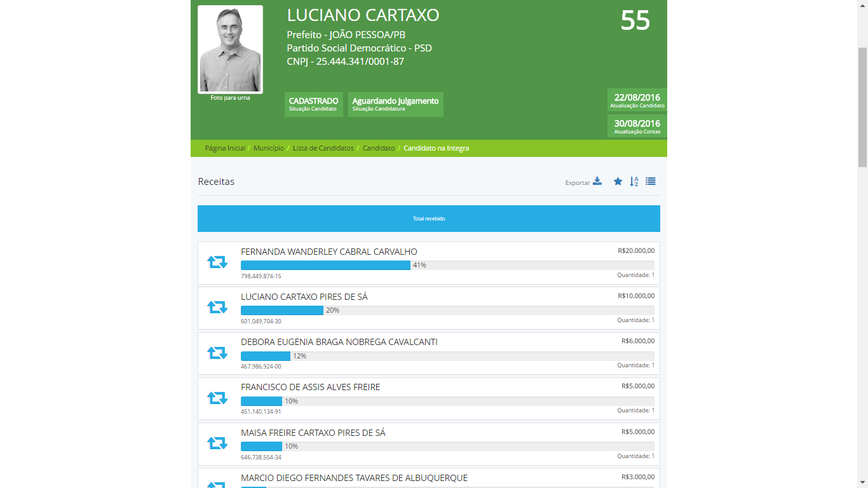The width and height of the screenshot is (868, 488).
Task: Go to Município breadcrumb
Action: [269, 148]
